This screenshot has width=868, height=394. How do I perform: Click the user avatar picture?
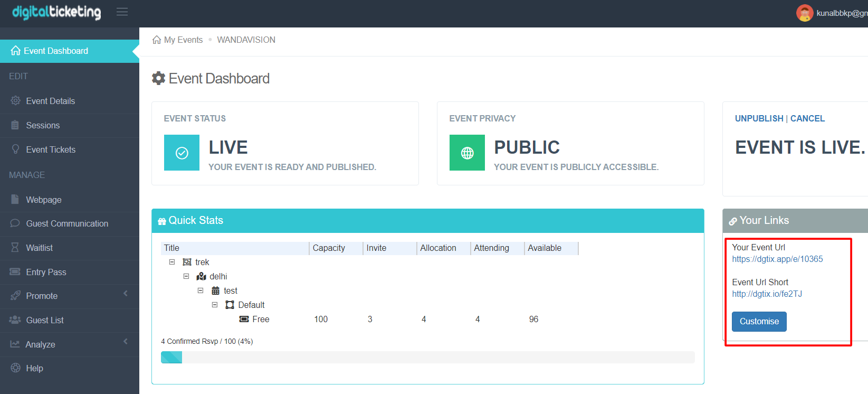tap(805, 13)
